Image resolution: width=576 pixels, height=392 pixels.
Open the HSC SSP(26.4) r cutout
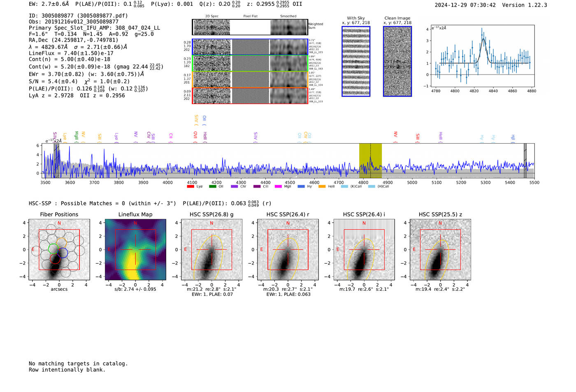(288, 250)
